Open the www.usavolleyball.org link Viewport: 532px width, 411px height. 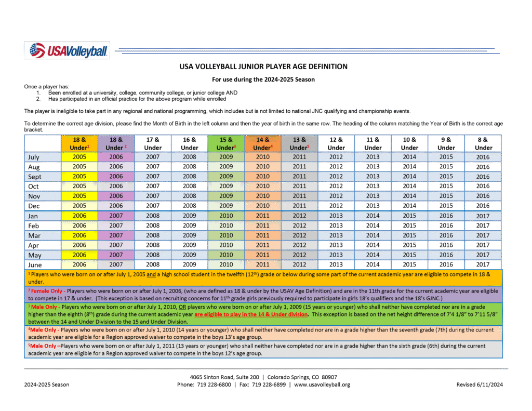click(x=322, y=385)
